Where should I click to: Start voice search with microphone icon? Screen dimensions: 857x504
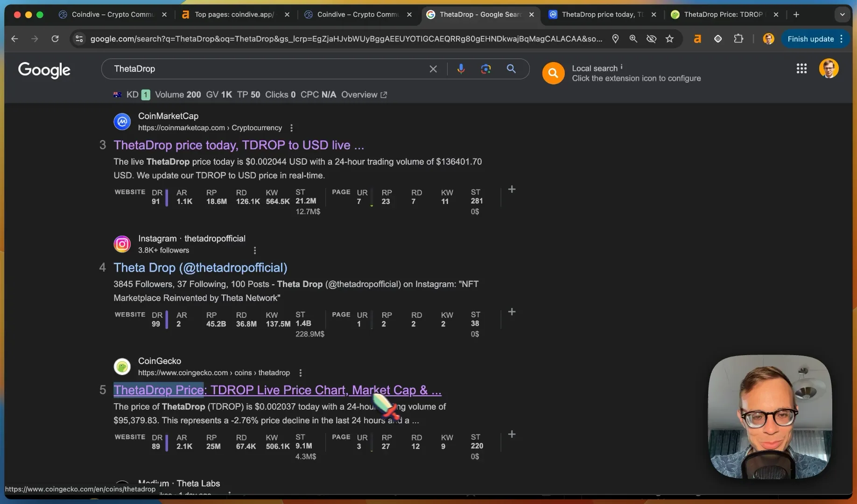pos(461,69)
